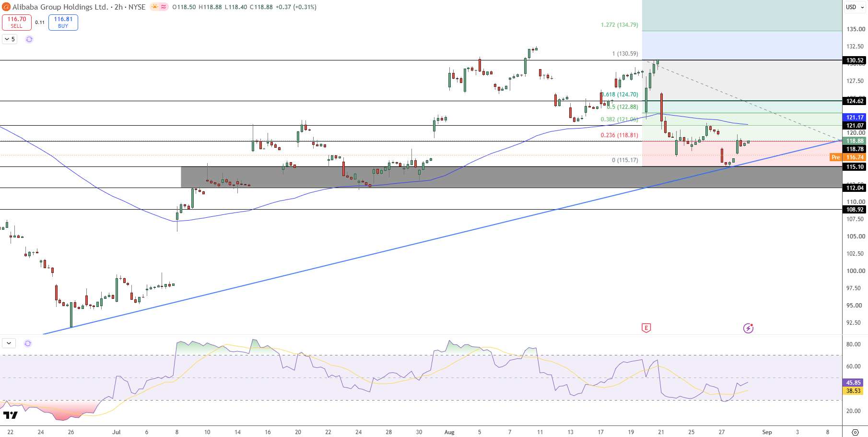Image resolution: width=868 pixels, height=437 pixels.
Task: Click the green 118.88 last price label
Action: click(855, 141)
